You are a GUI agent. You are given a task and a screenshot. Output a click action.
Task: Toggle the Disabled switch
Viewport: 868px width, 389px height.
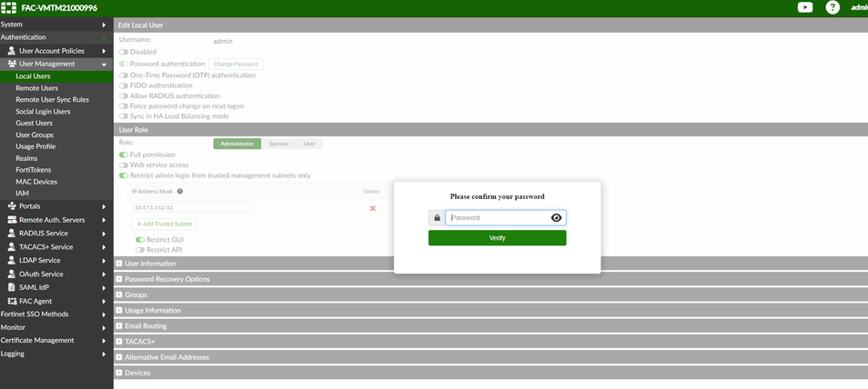point(124,52)
